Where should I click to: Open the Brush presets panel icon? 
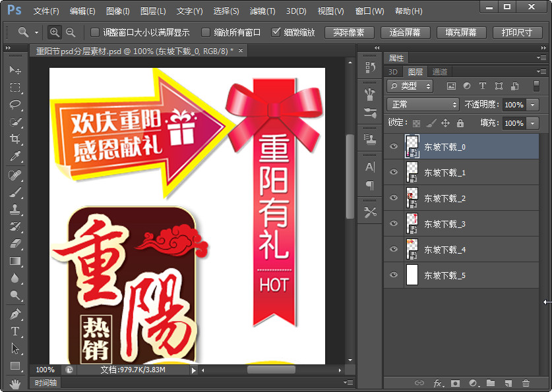point(369,94)
